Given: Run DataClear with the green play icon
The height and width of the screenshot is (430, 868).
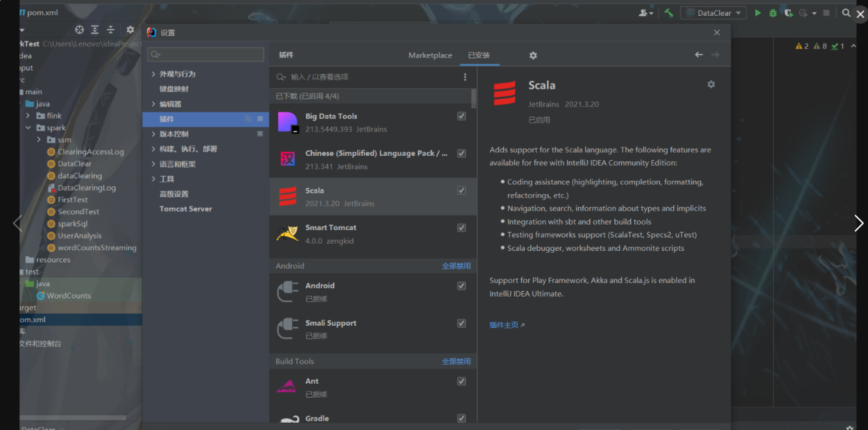Looking at the screenshot, I should pos(758,13).
